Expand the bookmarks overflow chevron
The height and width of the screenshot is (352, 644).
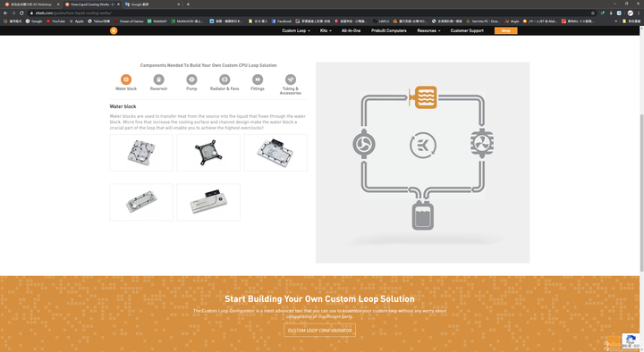(615, 21)
